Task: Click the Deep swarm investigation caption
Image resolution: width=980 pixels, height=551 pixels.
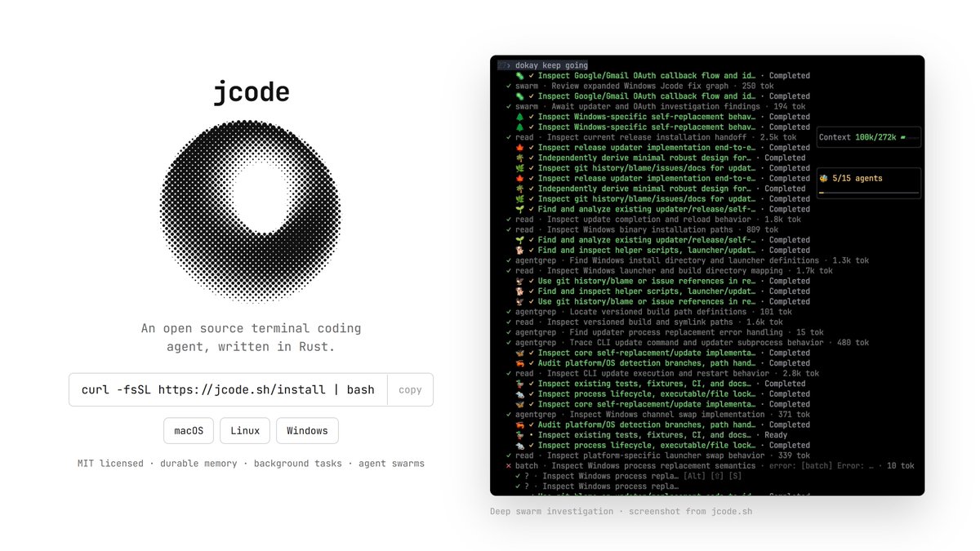Action: click(x=621, y=511)
